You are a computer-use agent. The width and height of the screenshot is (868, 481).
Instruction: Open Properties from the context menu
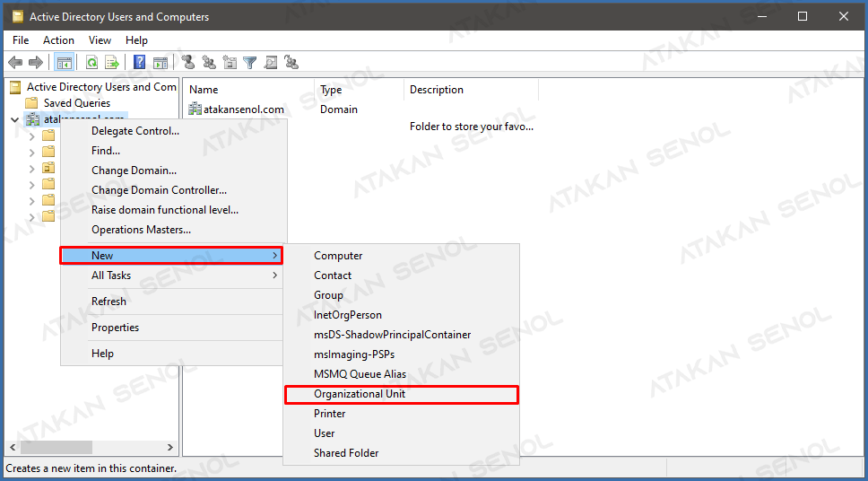point(173,328)
